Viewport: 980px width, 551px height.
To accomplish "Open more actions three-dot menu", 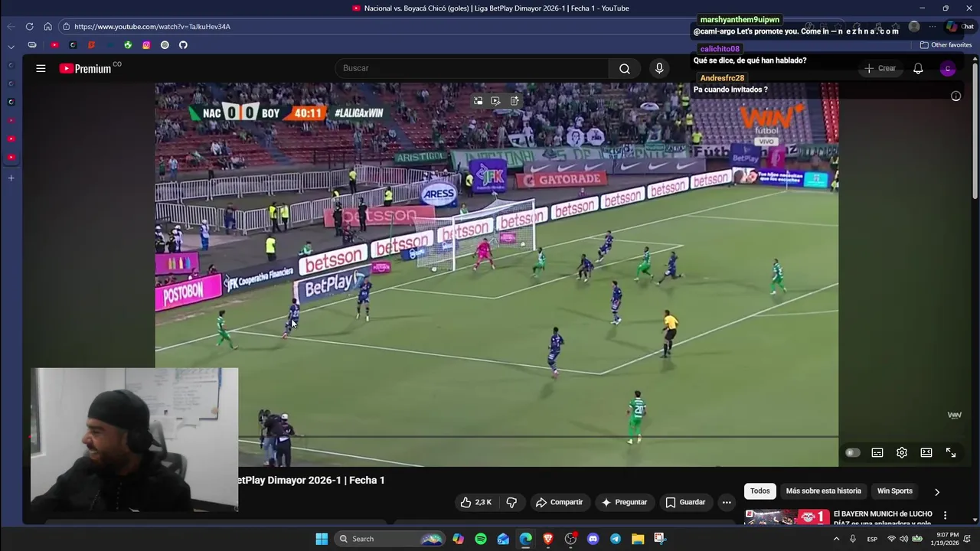I will pos(727,502).
